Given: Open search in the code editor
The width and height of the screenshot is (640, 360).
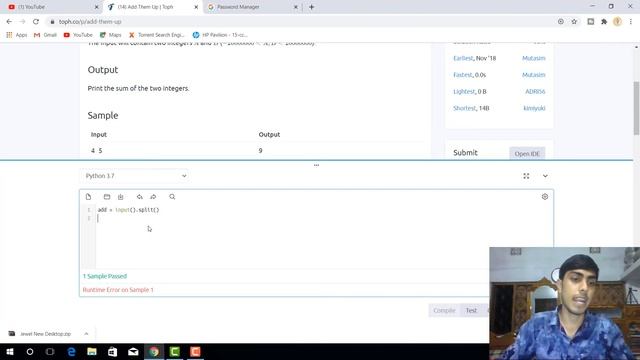Looking at the screenshot, I should pos(172,197).
